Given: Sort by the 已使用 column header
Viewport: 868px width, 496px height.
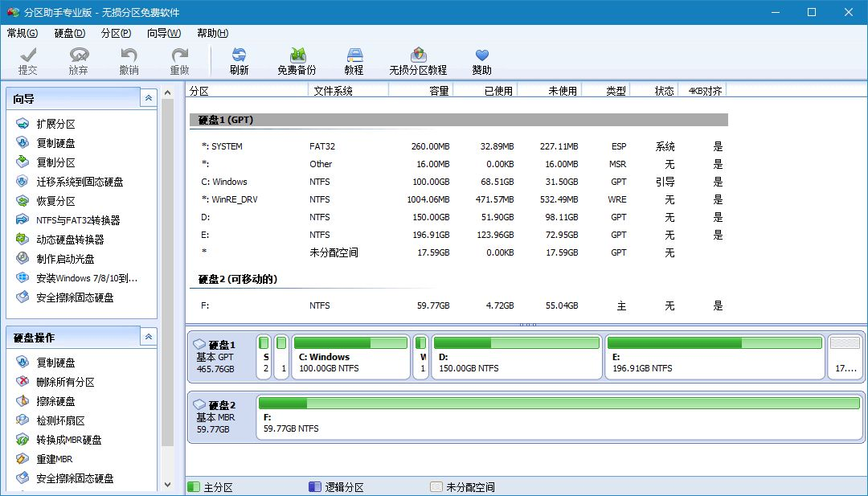Looking at the screenshot, I should 485,91.
